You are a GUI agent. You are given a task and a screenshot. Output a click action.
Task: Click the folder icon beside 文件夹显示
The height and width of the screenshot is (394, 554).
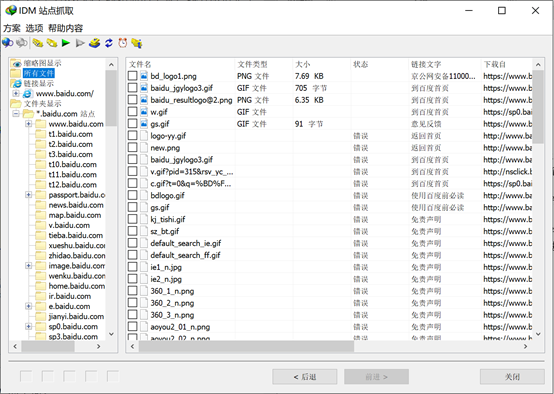tap(16, 104)
